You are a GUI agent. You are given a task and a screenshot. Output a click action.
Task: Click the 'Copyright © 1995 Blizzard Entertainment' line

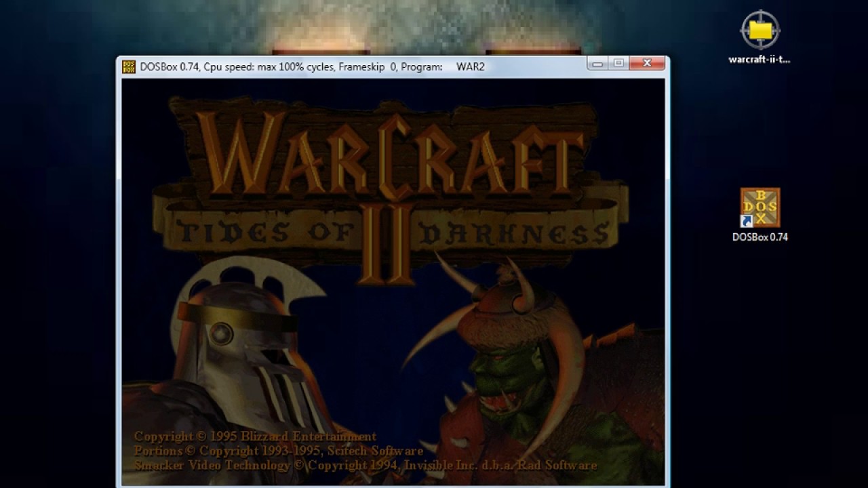[x=255, y=436]
